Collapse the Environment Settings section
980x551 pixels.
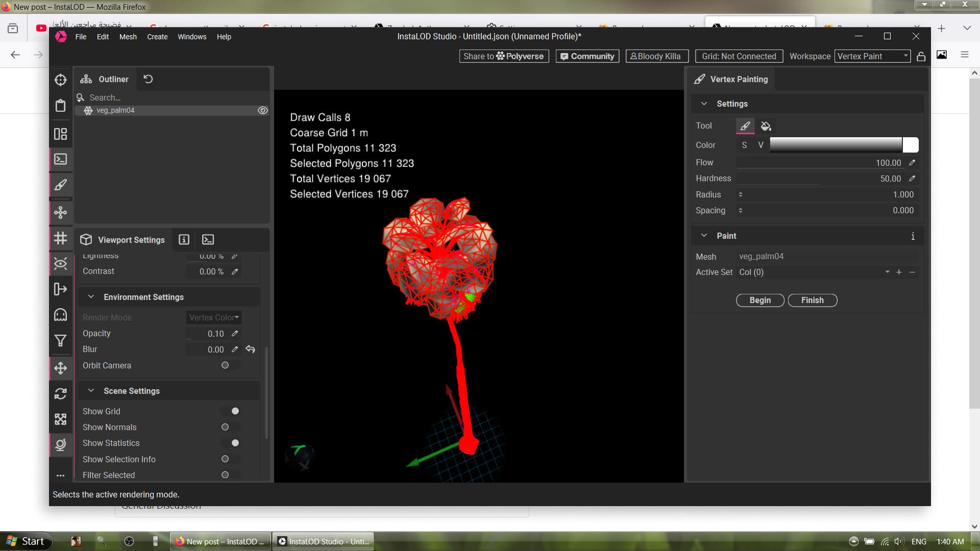tap(91, 297)
